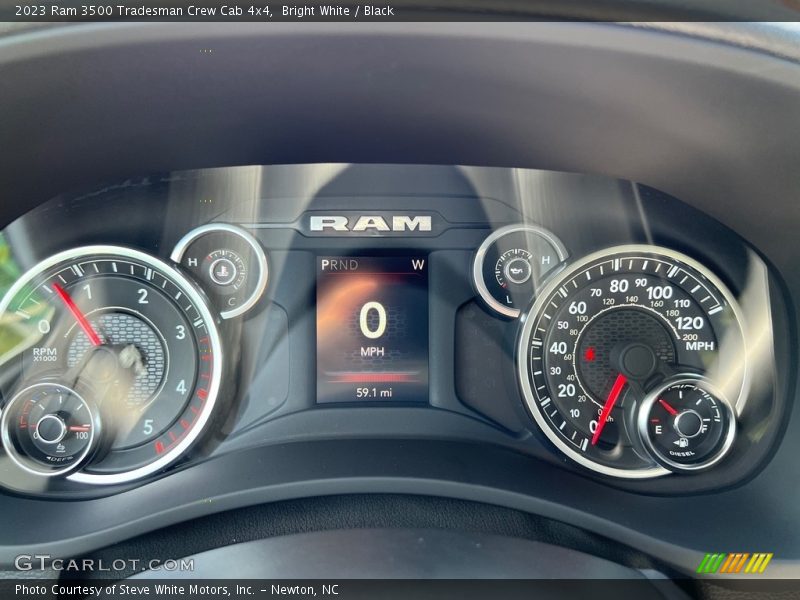Click the H marking on oil gauge
Image resolution: width=800 pixels, height=600 pixels.
click(x=545, y=260)
